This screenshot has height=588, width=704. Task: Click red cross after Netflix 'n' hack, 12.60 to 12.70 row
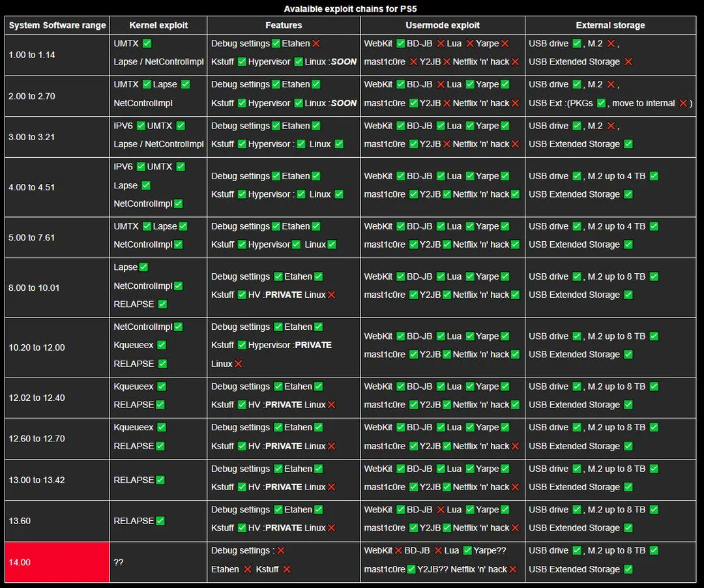click(515, 446)
